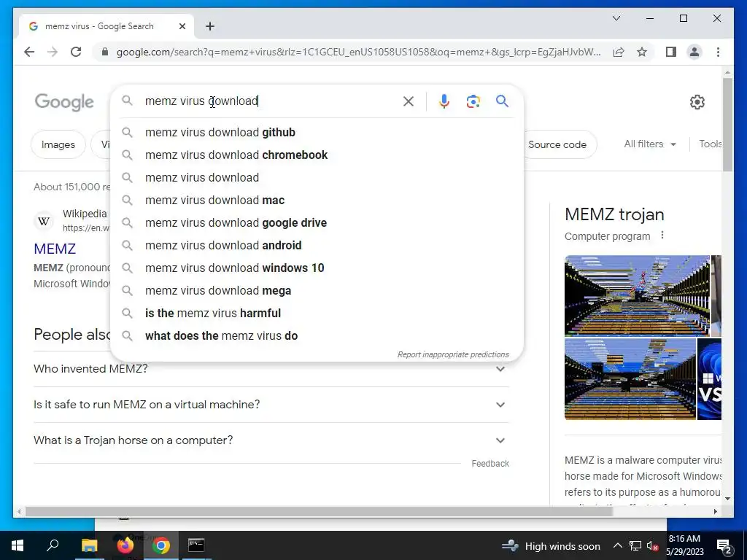
Task: Open three-dot menu beside Computer program
Action: coord(662,236)
